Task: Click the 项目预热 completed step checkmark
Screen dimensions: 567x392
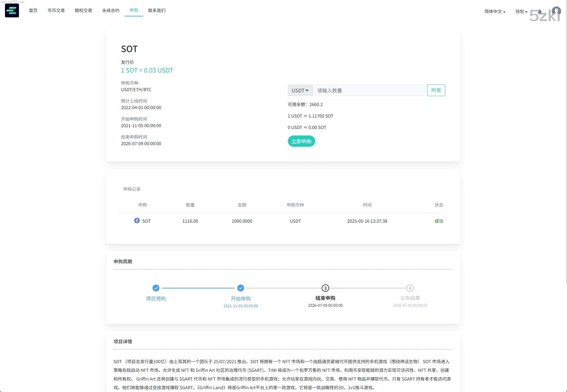Action: 156,288
